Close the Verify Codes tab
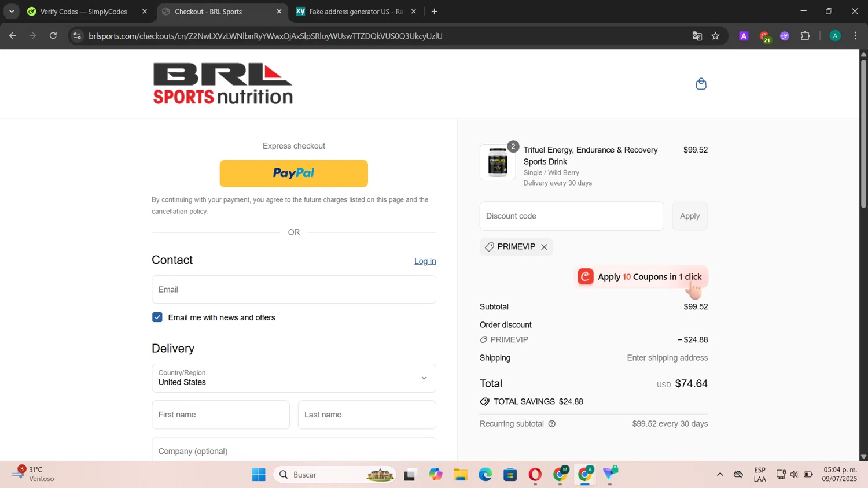Image resolution: width=868 pixels, height=488 pixels. (x=145, y=12)
